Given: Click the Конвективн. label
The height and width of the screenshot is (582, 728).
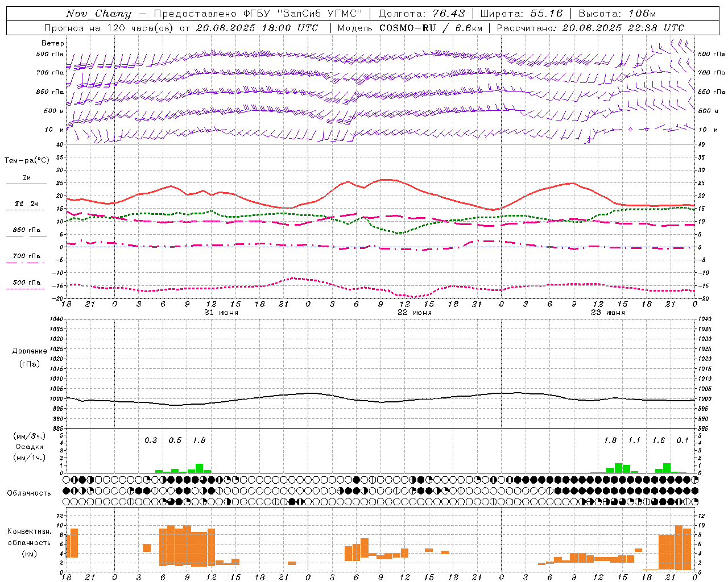Looking at the screenshot, I should pyautogui.click(x=29, y=531).
